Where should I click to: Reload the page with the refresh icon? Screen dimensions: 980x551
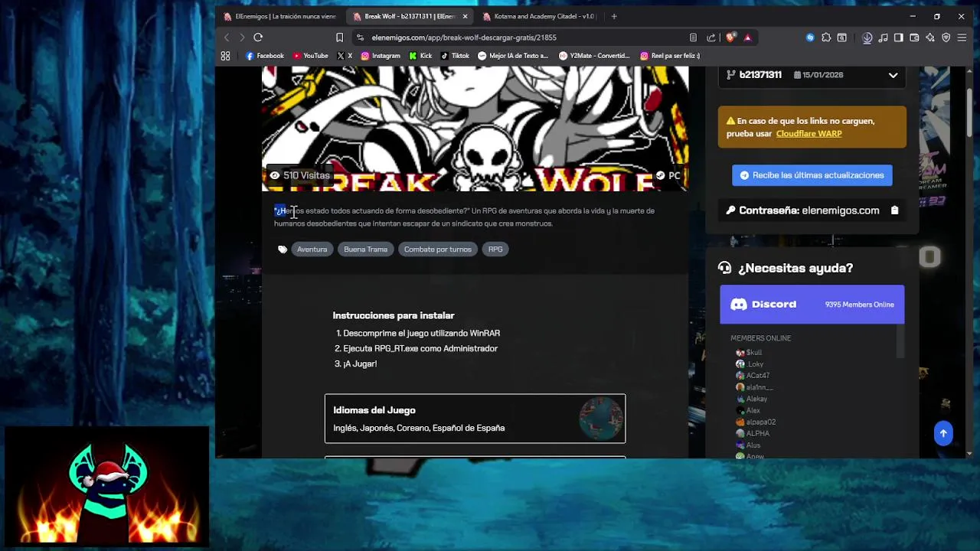(x=258, y=37)
